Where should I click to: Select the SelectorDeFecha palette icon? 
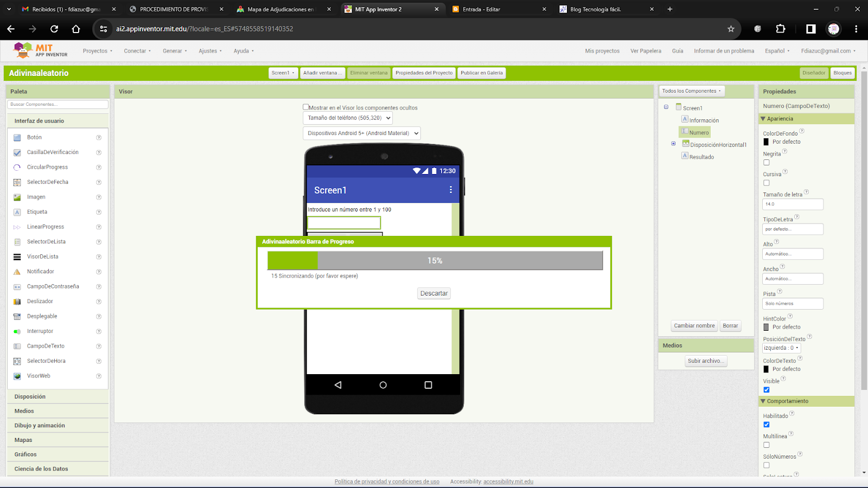click(x=17, y=182)
